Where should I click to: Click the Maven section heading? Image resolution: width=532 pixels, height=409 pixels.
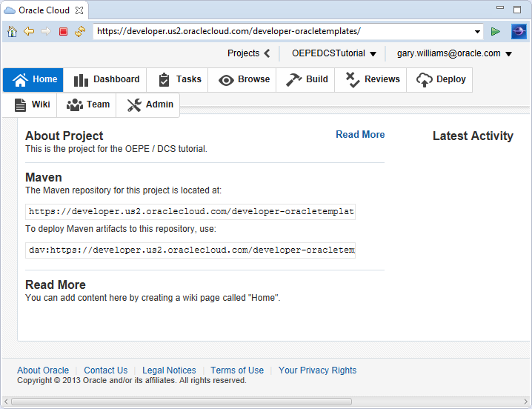[44, 178]
